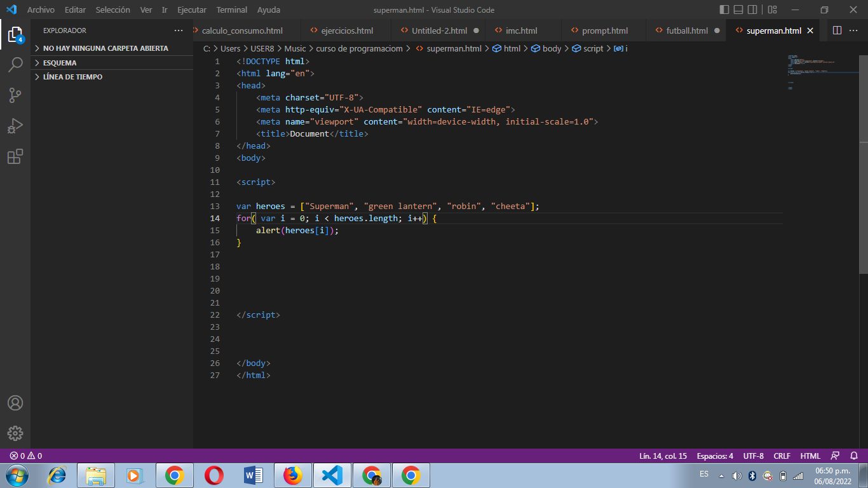Viewport: 868px width, 488px height.
Task: Open the Search view icon
Action: click(15, 64)
